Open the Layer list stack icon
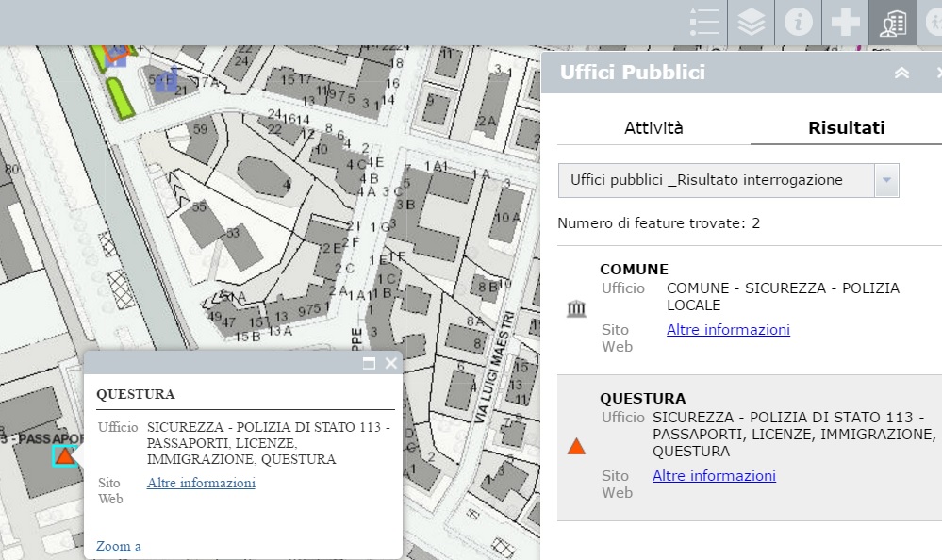 (751, 23)
